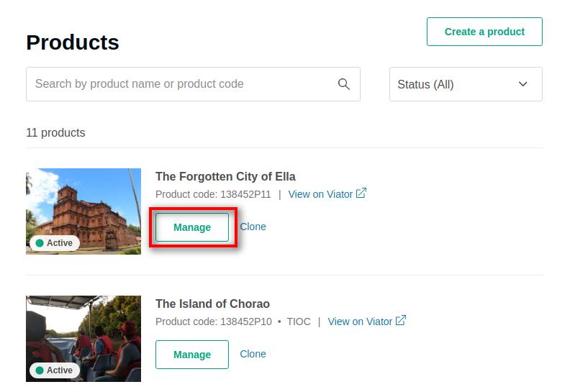Open View on Viator for Chorao product
Image resolution: width=570 pixels, height=392 pixels.
tap(360, 322)
